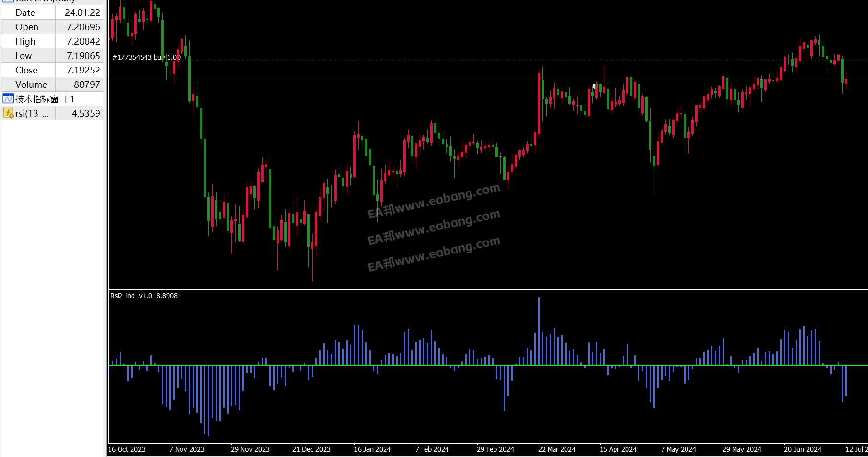Click the 29 Nov 2023 date axis label
The height and width of the screenshot is (457, 868).
[250, 449]
